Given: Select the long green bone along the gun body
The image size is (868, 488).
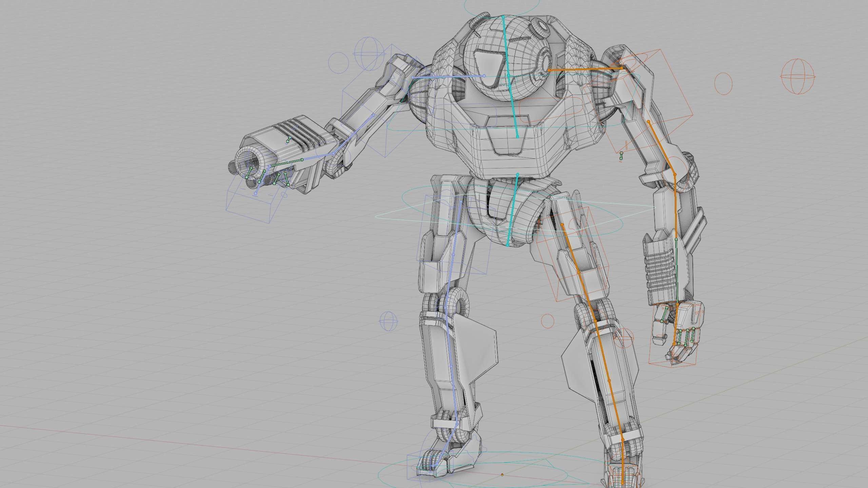Looking at the screenshot, I should point(286,163).
